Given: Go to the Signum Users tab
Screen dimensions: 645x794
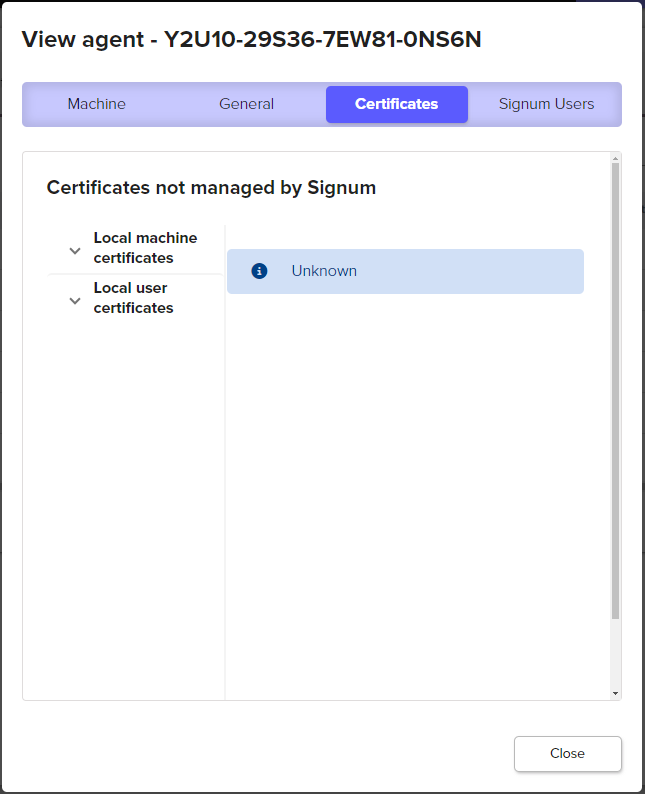Looking at the screenshot, I should coord(546,104).
